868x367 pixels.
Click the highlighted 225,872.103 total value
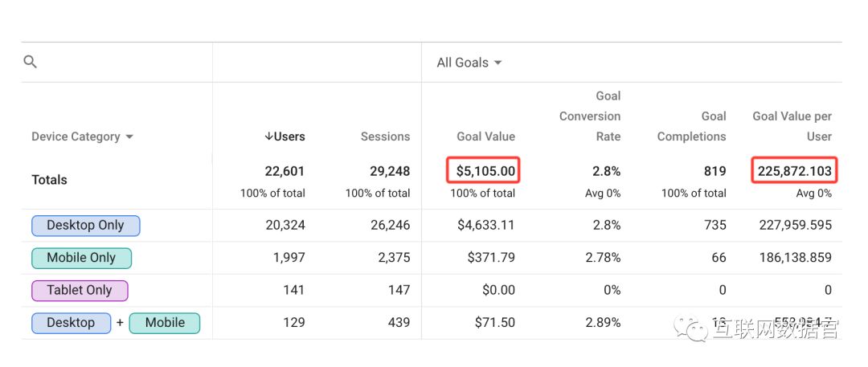[x=794, y=171]
